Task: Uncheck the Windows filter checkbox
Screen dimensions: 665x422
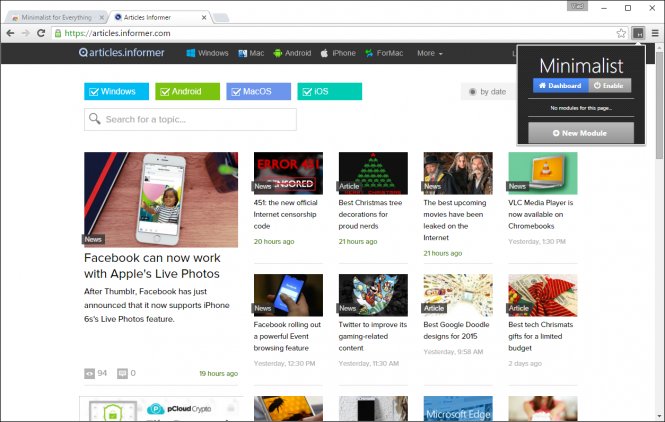Action: 94,92
